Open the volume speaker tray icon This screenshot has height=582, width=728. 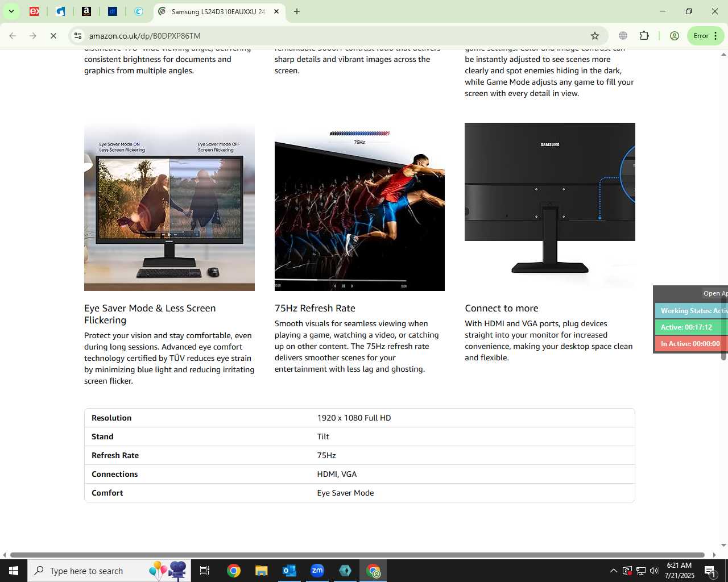click(x=654, y=571)
